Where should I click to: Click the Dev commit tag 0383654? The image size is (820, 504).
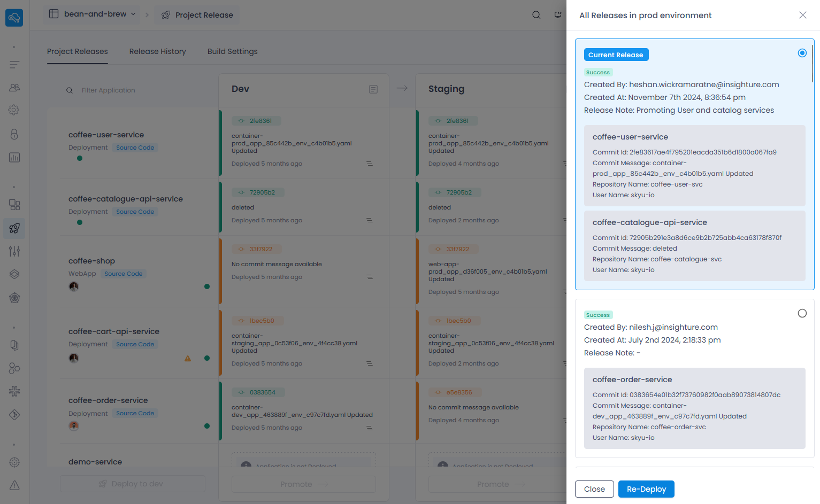pyautogui.click(x=258, y=392)
